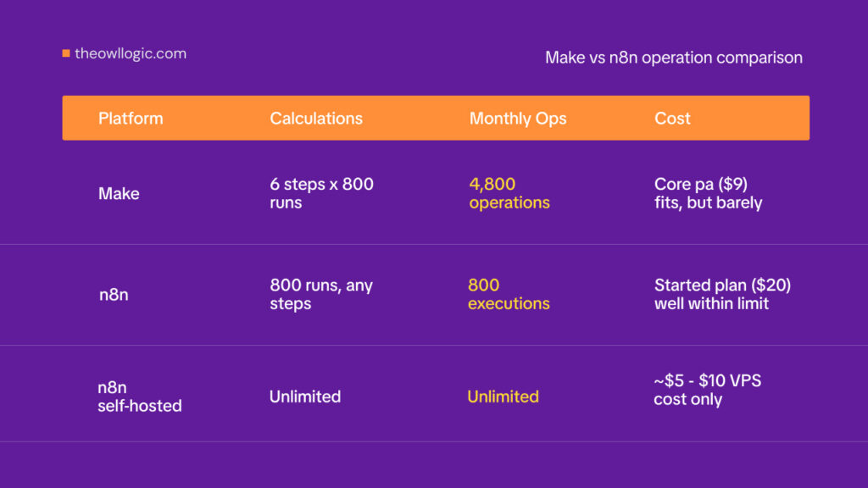The image size is (868, 488).
Task: Select the Make platform row label
Action: pos(119,194)
